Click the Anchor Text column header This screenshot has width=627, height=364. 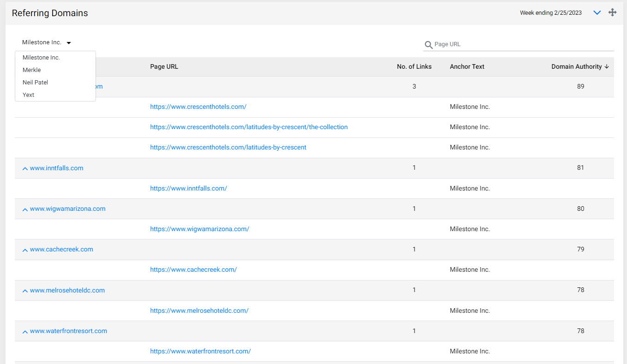tap(467, 66)
